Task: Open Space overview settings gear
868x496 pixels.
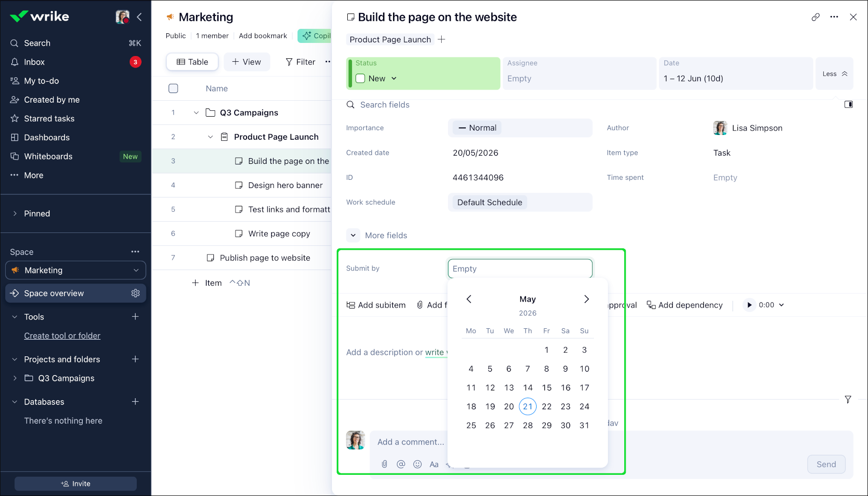Action: point(135,293)
